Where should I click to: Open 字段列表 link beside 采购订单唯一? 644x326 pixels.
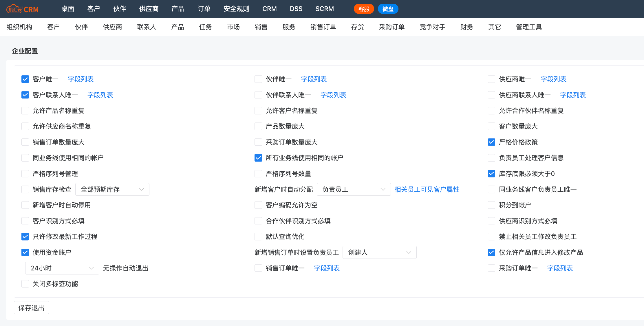point(560,268)
